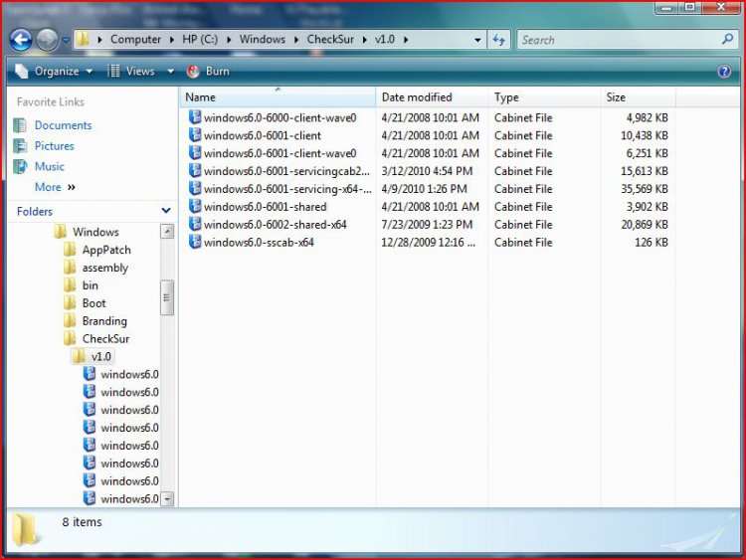Image resolution: width=746 pixels, height=560 pixels.
Task: Click the Music icon in Favorite Links
Action: click(x=20, y=166)
